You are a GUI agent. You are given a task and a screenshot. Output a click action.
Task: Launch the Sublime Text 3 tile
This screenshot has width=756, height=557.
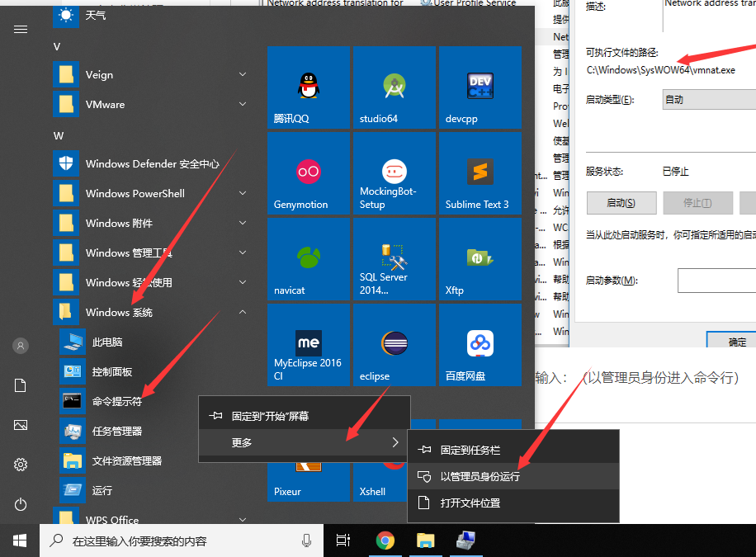coord(480,173)
